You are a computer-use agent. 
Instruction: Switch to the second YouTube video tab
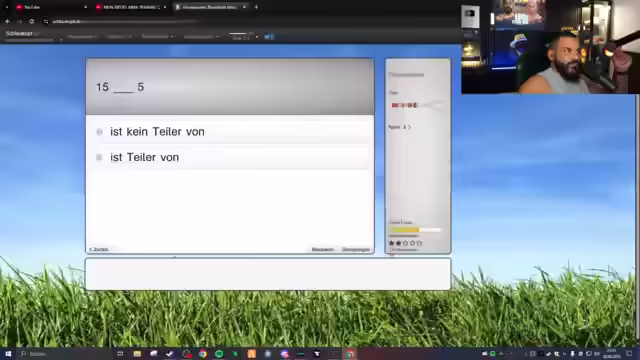130,7
